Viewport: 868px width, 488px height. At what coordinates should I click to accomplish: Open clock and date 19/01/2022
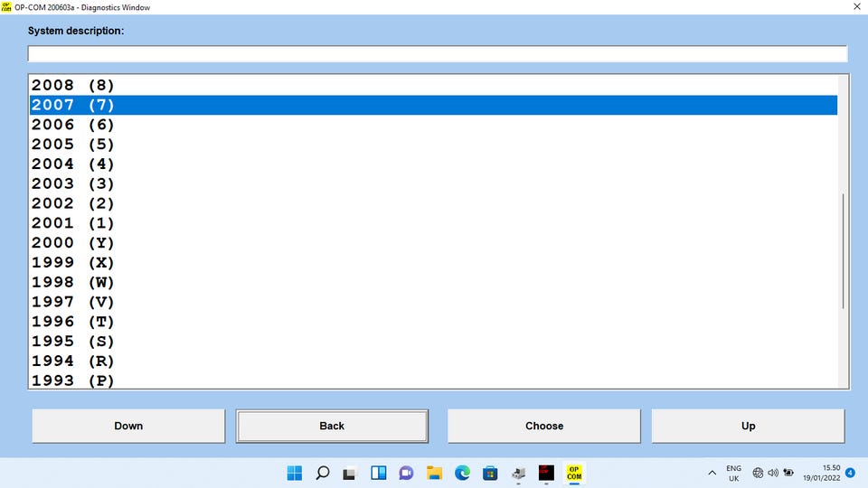click(x=822, y=473)
